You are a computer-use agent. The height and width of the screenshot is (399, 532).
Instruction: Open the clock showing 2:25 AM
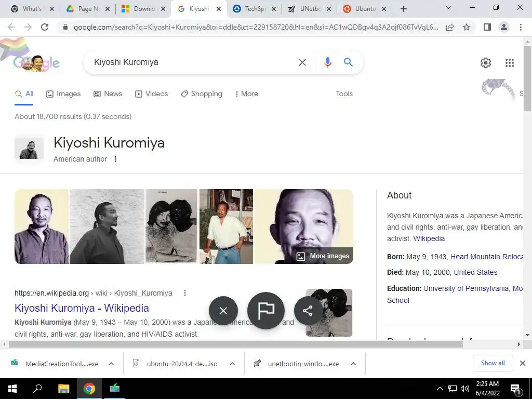487,389
